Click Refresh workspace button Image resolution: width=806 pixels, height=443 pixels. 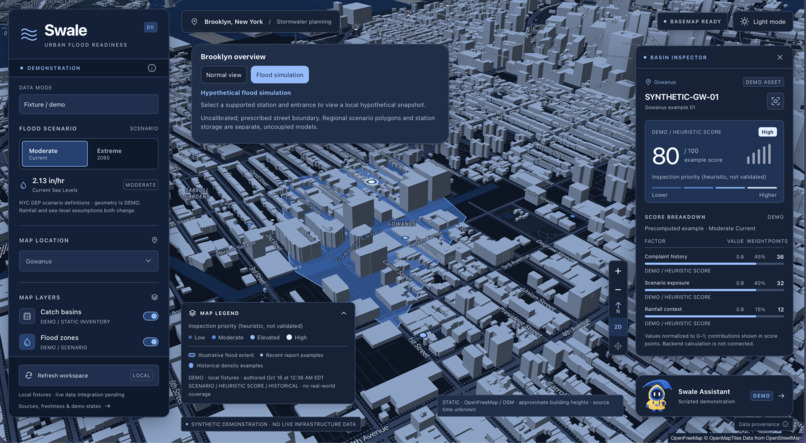[x=88, y=375]
